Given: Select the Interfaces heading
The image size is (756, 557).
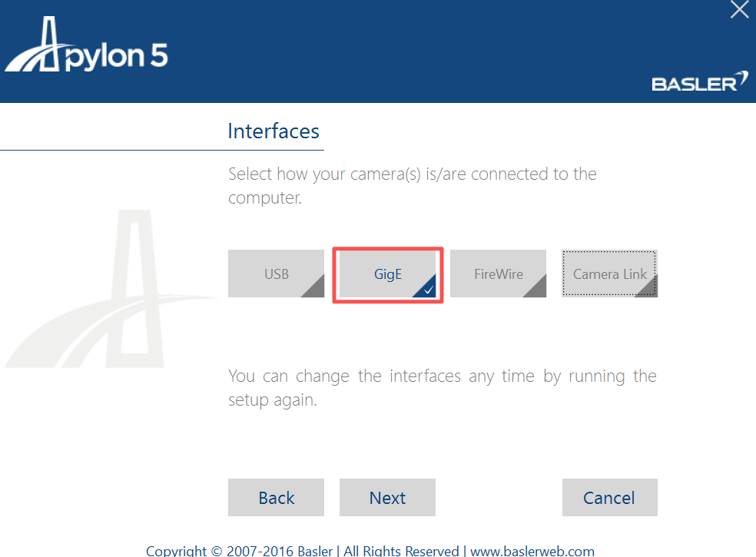Looking at the screenshot, I should click(x=274, y=131).
